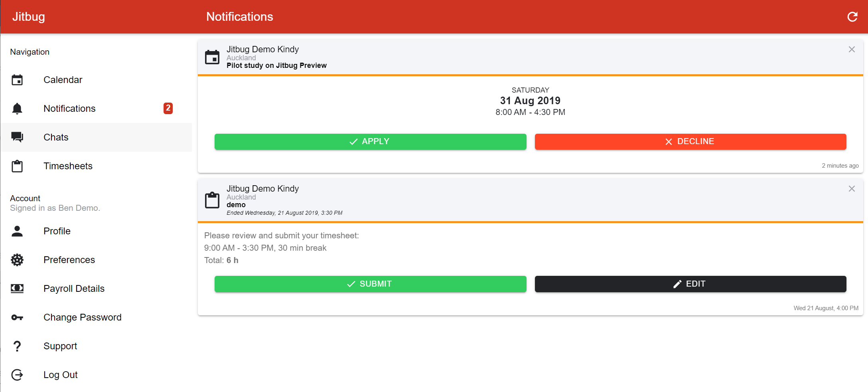Apply for the 31 Aug 2019 shift

point(370,142)
